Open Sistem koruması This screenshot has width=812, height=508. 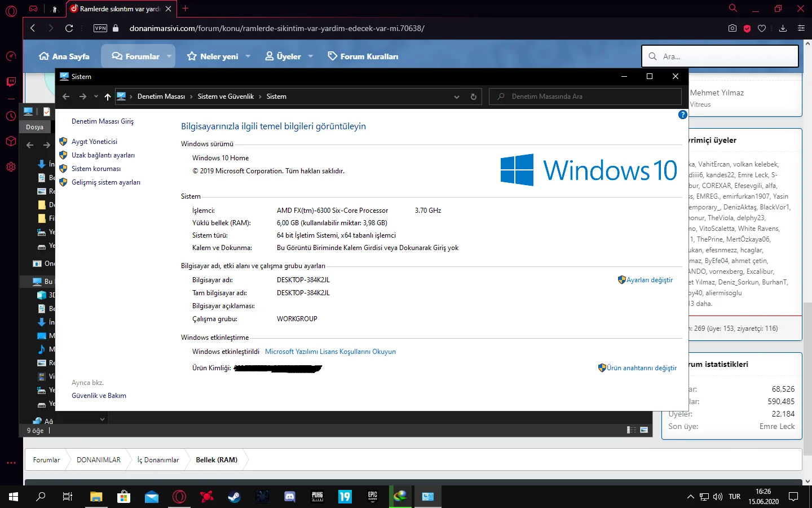click(x=96, y=169)
